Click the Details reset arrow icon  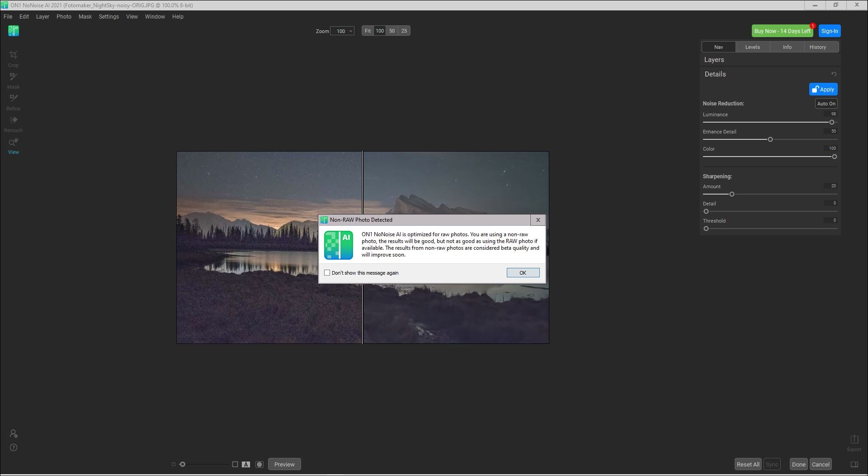pos(834,74)
